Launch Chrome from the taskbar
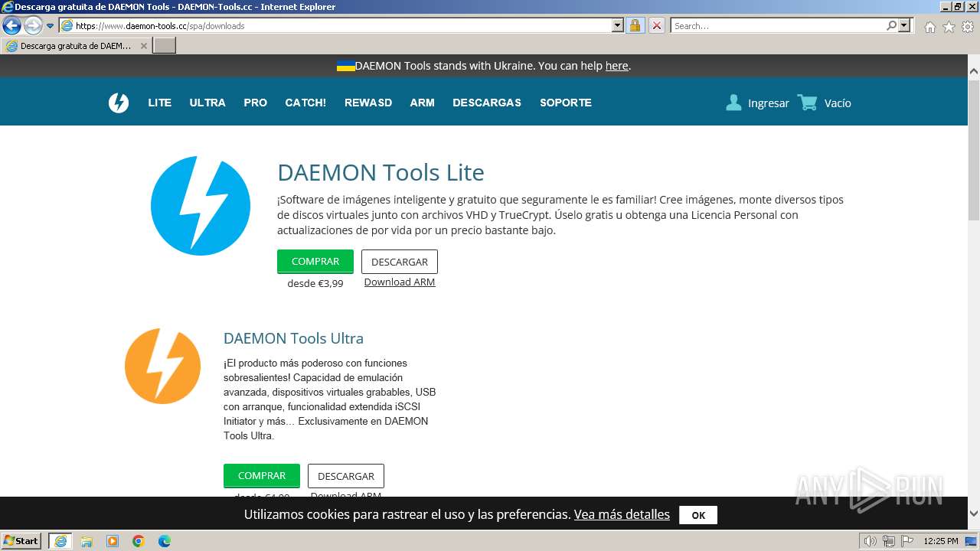 tap(139, 541)
